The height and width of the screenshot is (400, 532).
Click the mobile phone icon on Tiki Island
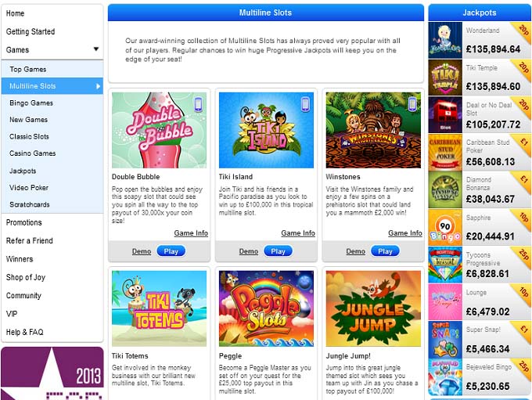(x=305, y=105)
